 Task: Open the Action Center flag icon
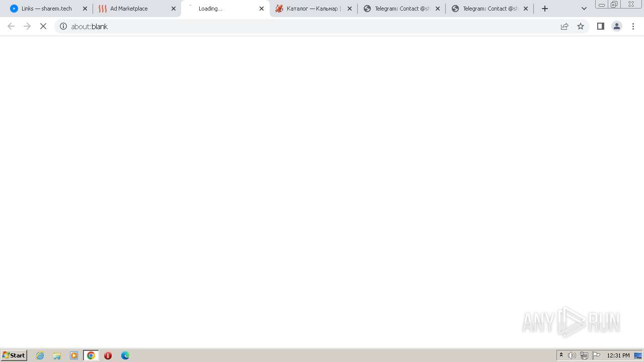coord(596,355)
